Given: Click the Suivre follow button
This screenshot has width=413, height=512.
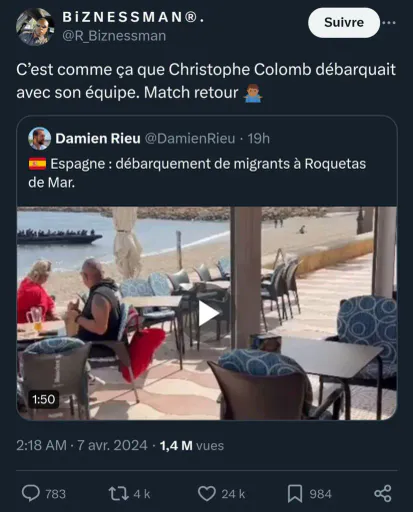Looking at the screenshot, I should point(344,23).
